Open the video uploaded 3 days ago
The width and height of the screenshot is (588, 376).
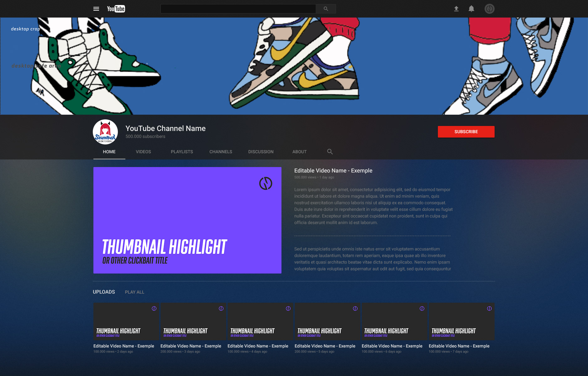pos(193,321)
